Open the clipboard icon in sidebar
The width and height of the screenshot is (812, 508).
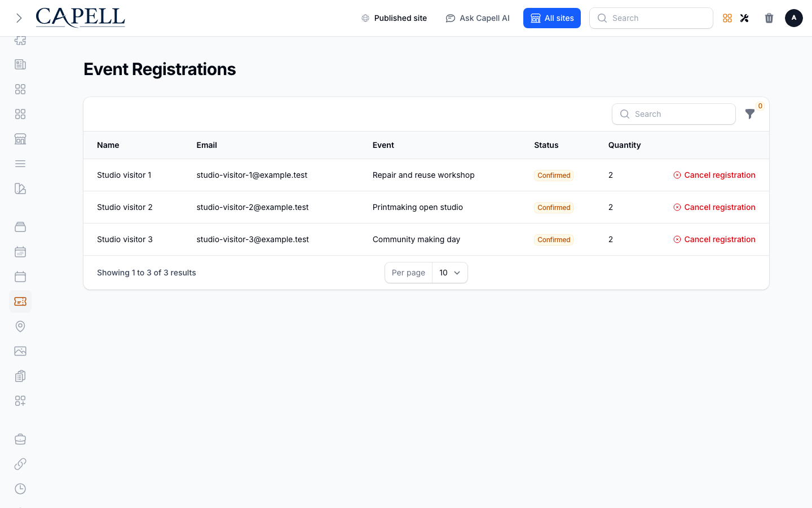click(x=20, y=376)
